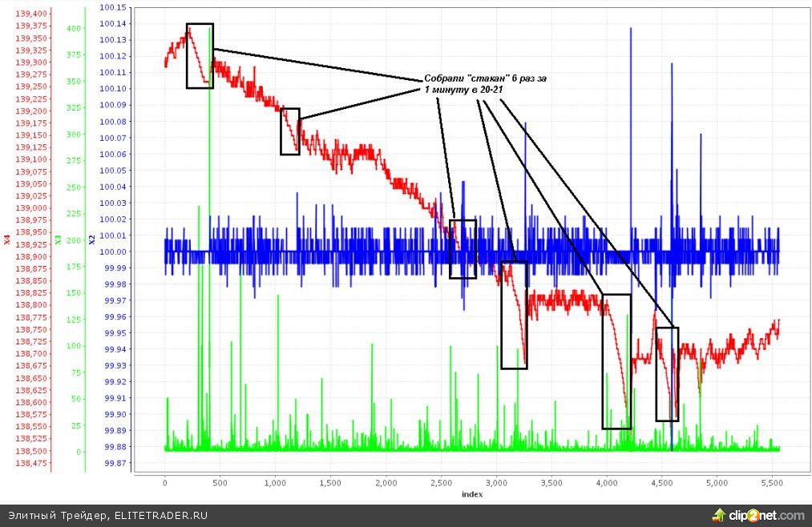Select the 138,475 tick on red axis
The image size is (812, 527).
[31, 463]
